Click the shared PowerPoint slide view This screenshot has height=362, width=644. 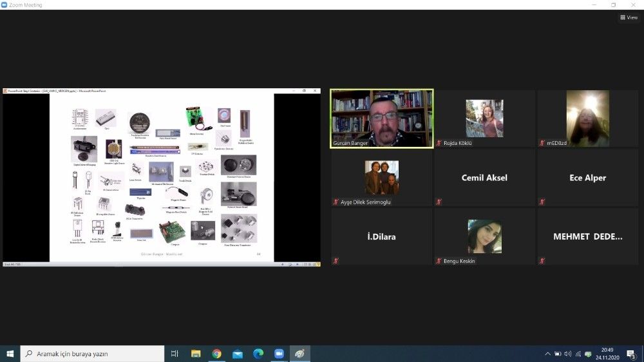click(x=161, y=178)
